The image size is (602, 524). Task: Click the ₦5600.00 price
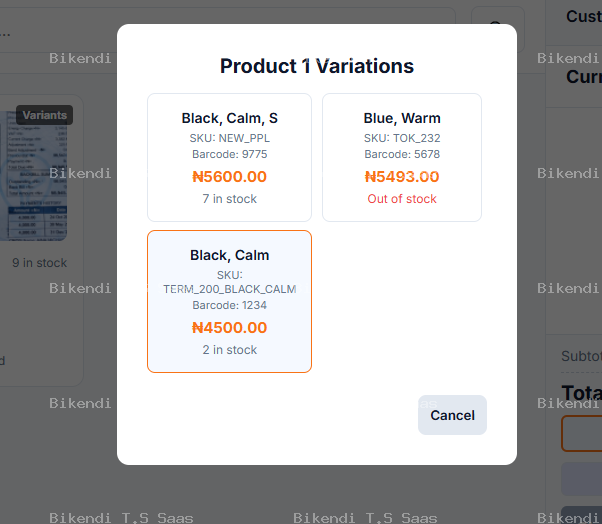[229, 177]
